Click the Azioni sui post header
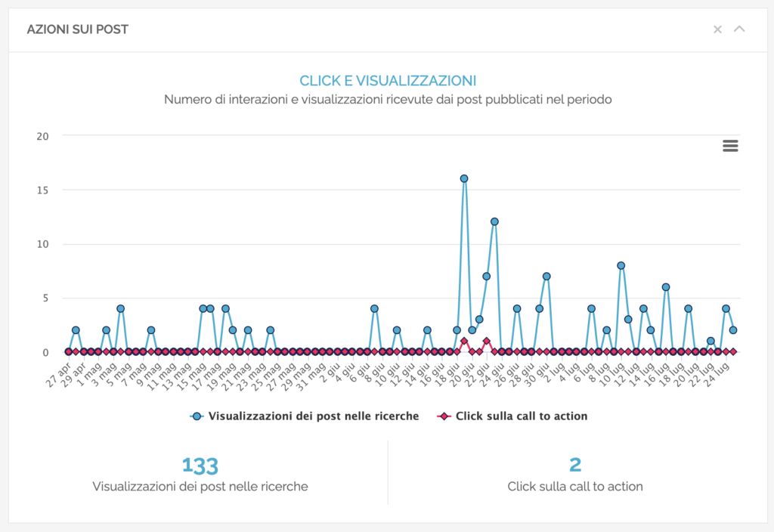774x532 pixels. [78, 29]
